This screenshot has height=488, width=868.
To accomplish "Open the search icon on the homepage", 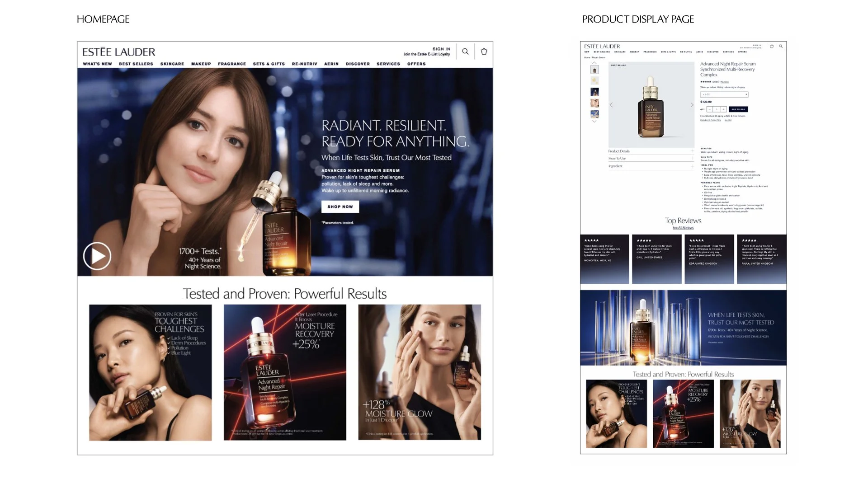I will [465, 52].
